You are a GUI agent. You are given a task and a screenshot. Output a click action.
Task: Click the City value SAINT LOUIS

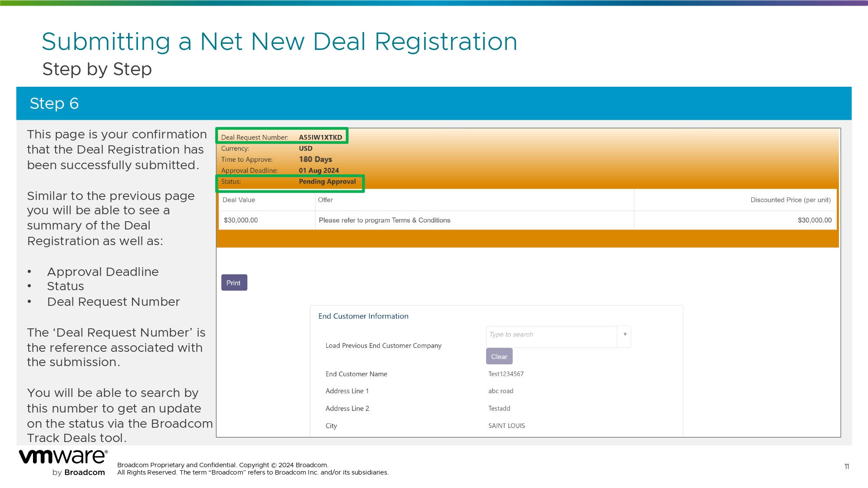coord(506,426)
